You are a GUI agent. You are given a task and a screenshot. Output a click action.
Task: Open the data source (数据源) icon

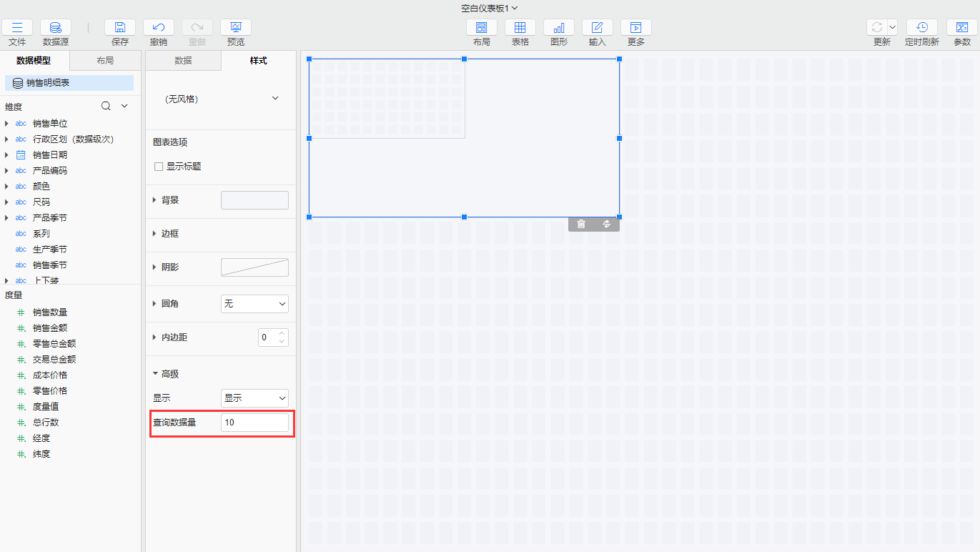[56, 28]
